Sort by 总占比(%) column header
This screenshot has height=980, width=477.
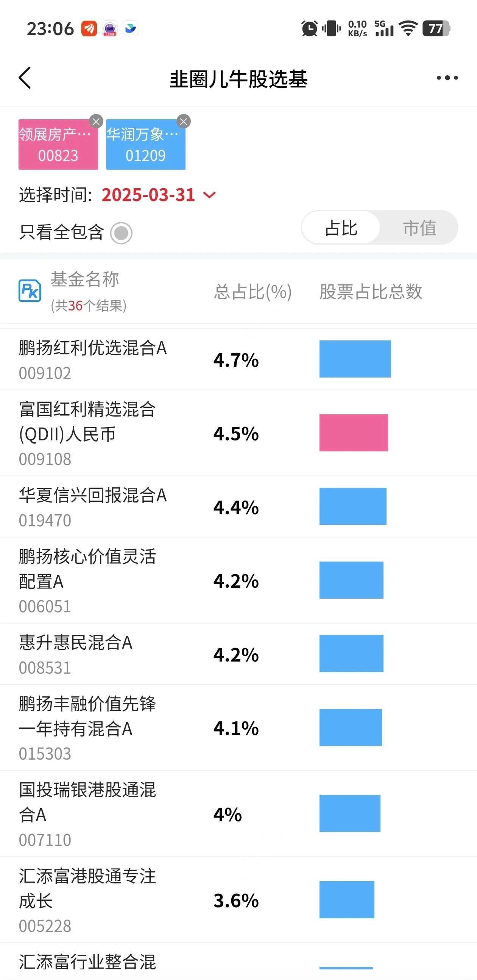(x=253, y=292)
